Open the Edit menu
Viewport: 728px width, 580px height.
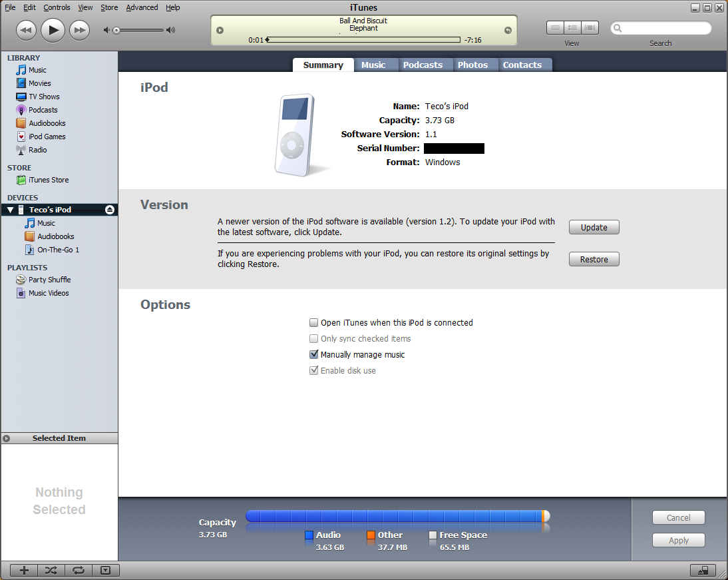(x=30, y=7)
